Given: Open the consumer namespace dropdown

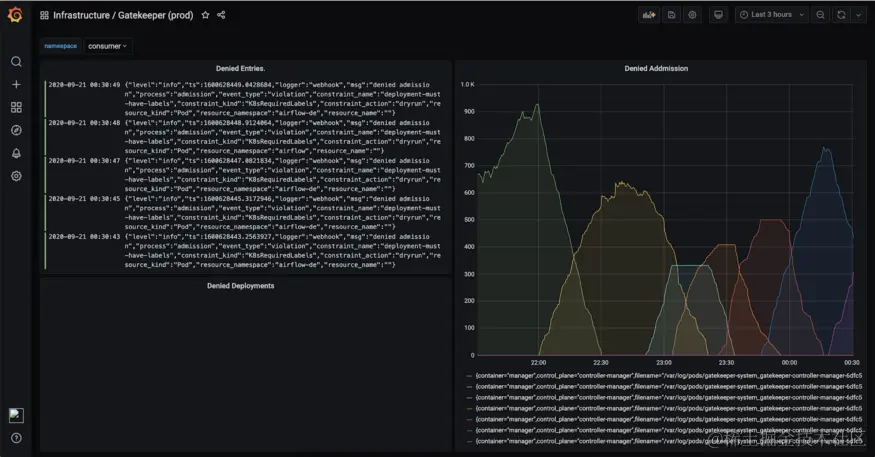Looking at the screenshot, I should coord(107,46).
